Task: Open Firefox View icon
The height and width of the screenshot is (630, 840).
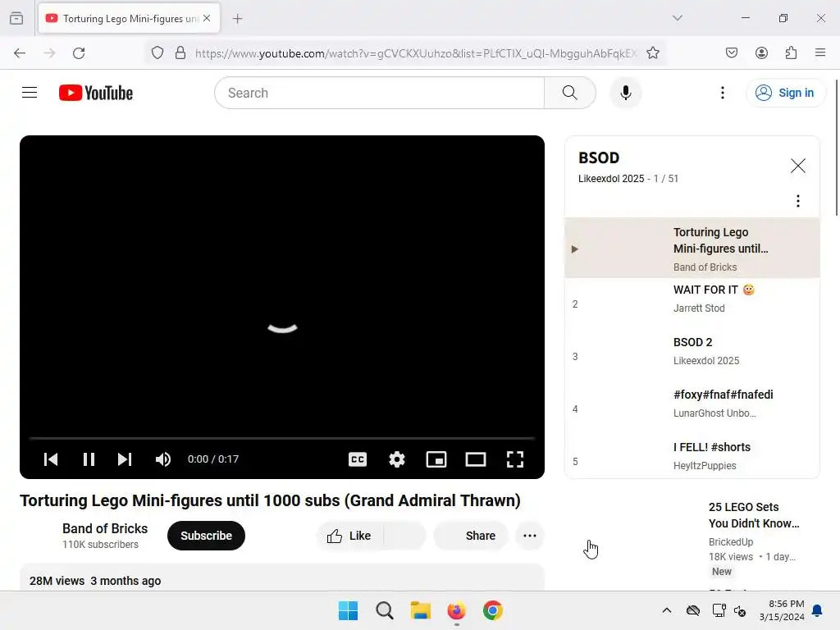Action: point(16,18)
